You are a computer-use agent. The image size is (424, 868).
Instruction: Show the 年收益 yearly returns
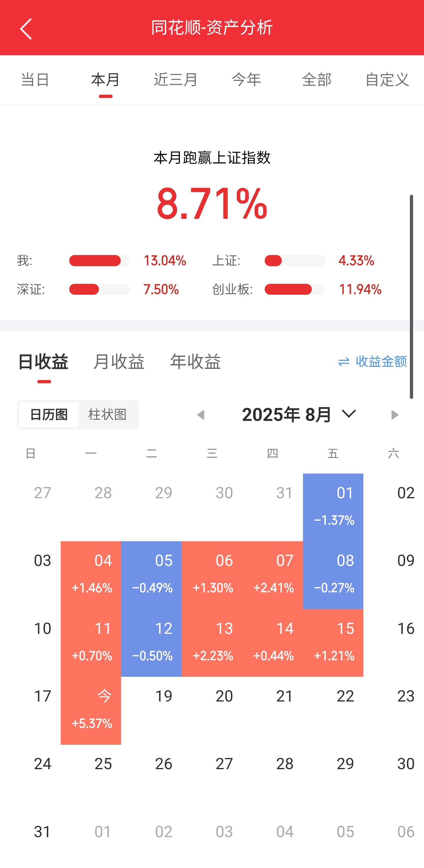pos(195,362)
